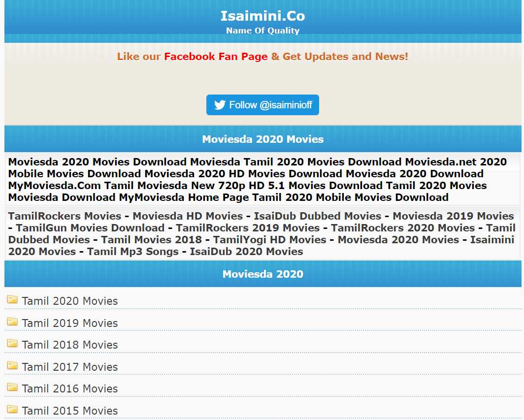This screenshot has width=524, height=420.
Task: Click the Moviesda 2020 Movies section header
Action: click(x=262, y=139)
